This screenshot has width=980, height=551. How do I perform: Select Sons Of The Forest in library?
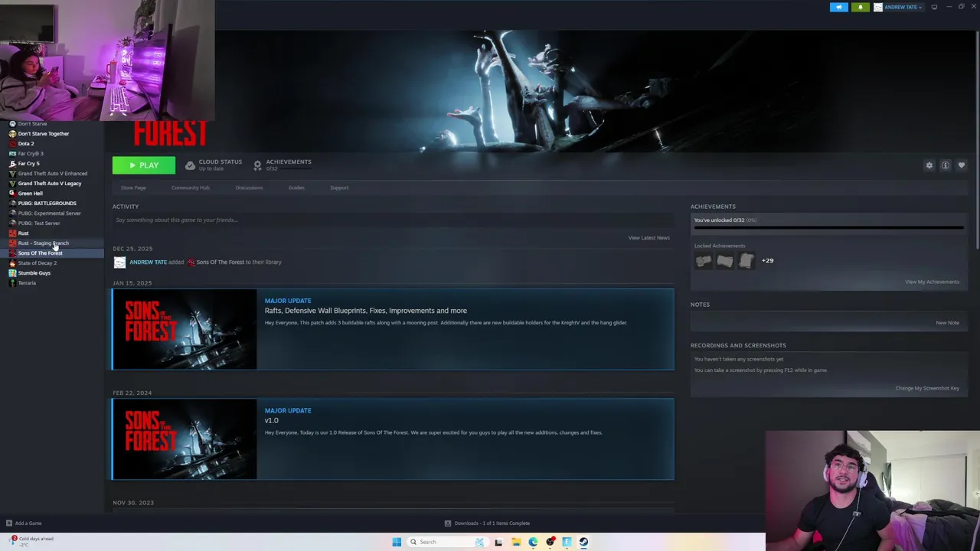40,253
